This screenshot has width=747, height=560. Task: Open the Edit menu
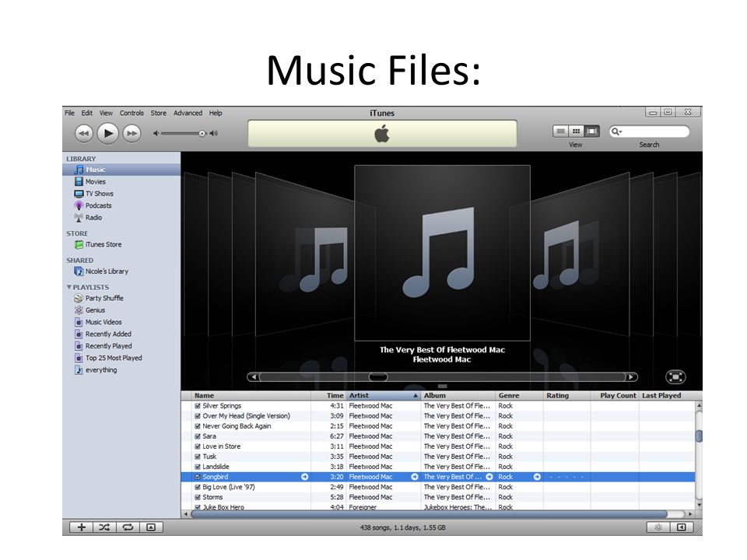[86, 113]
